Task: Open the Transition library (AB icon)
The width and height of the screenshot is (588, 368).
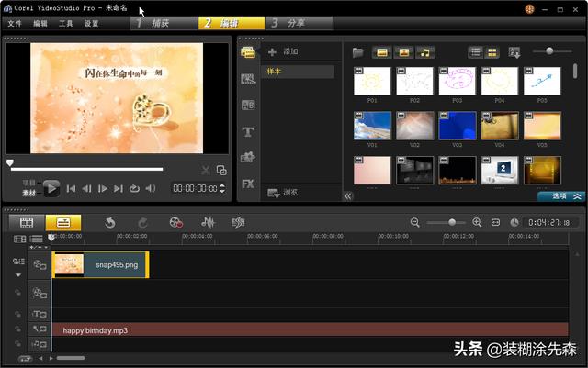Action: [x=248, y=106]
